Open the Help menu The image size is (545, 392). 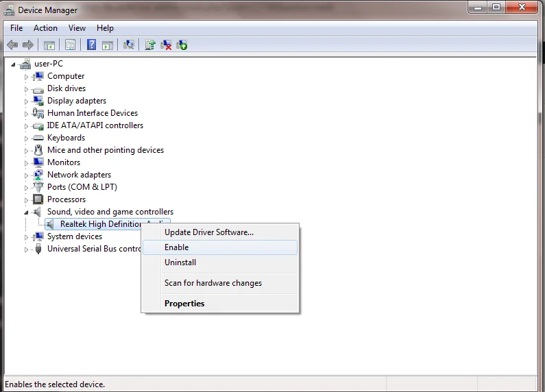point(105,28)
